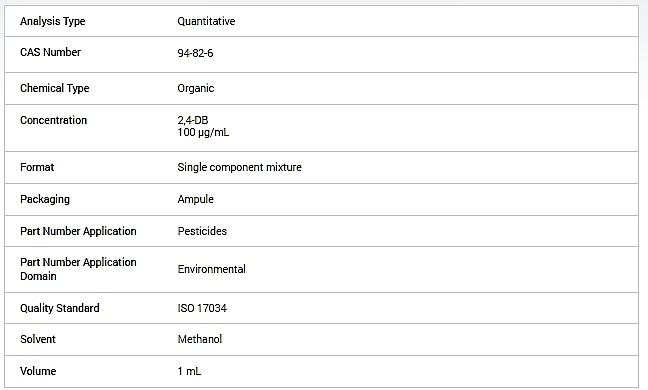Select the Ampule value

(195, 199)
